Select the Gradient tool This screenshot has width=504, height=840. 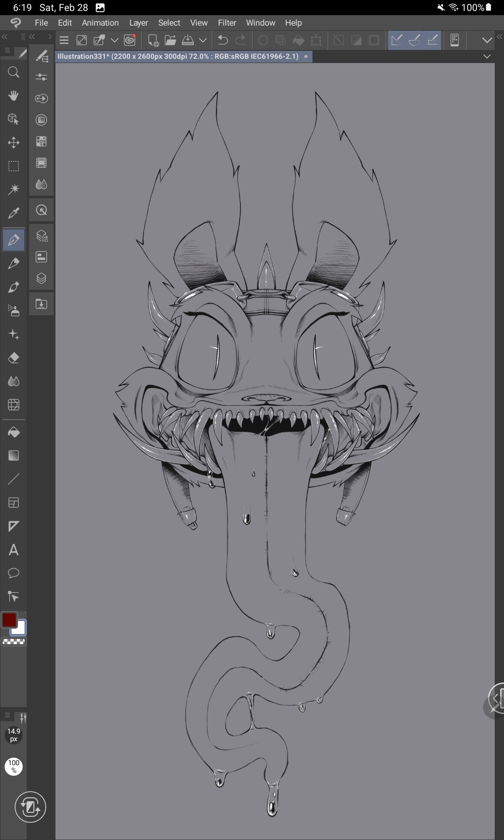click(x=13, y=456)
